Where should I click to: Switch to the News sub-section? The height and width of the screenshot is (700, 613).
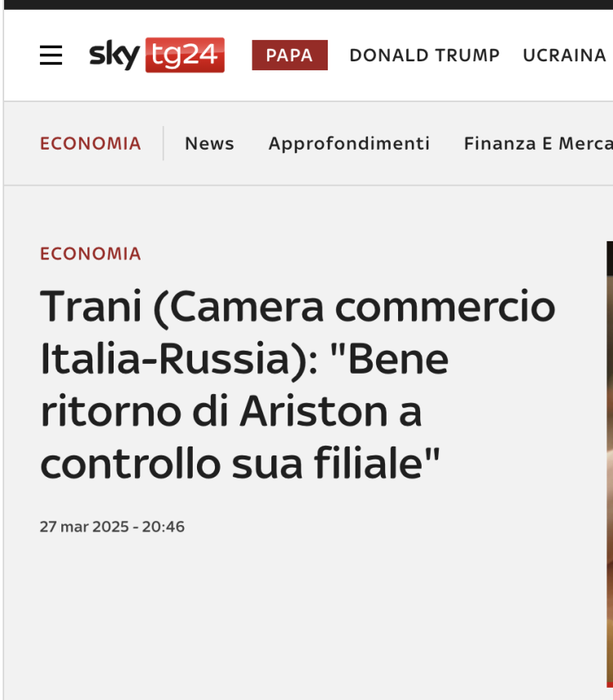(209, 143)
